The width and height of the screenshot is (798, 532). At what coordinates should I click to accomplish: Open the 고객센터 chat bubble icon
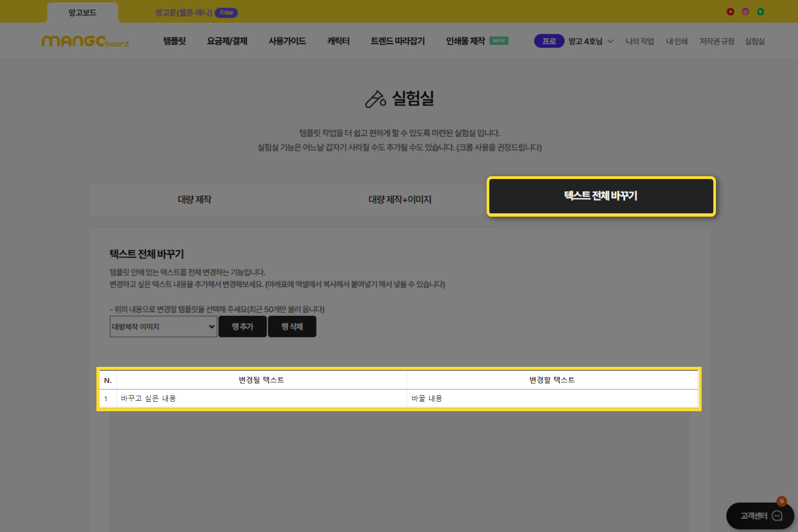[x=777, y=516]
